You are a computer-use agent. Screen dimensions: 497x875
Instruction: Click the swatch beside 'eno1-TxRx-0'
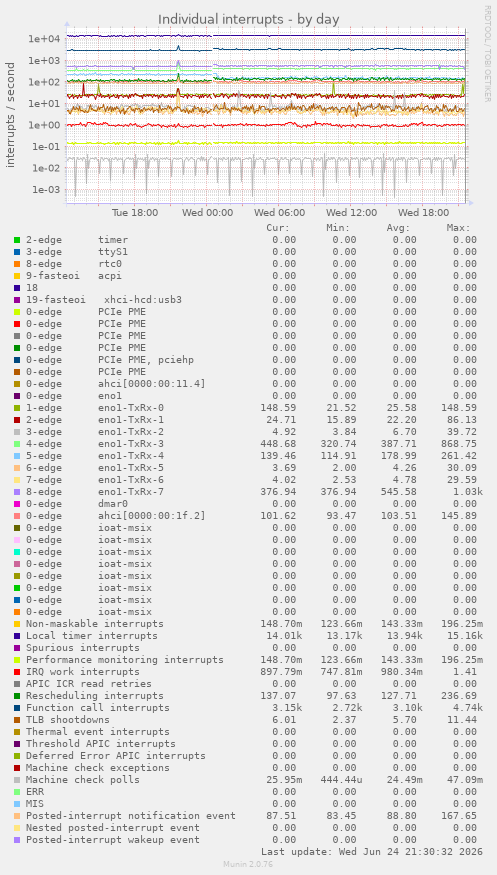[x=17, y=408]
